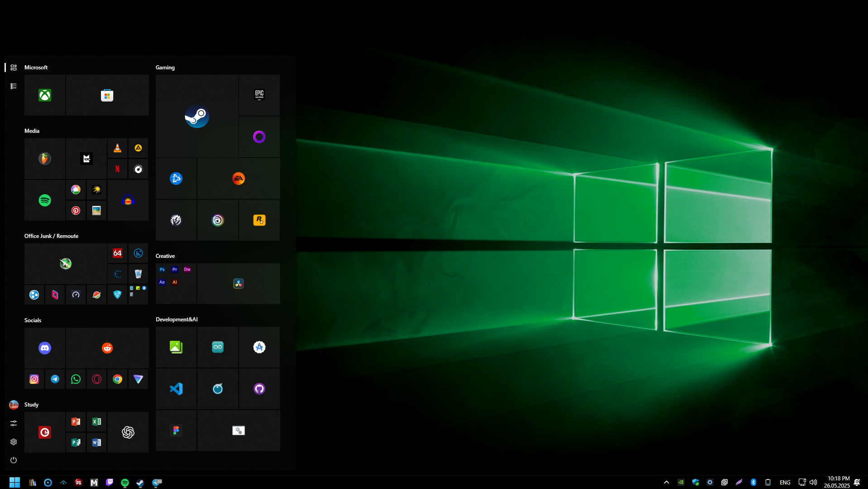
Task: Open the gear window tile in Development&AI
Action: click(x=239, y=431)
